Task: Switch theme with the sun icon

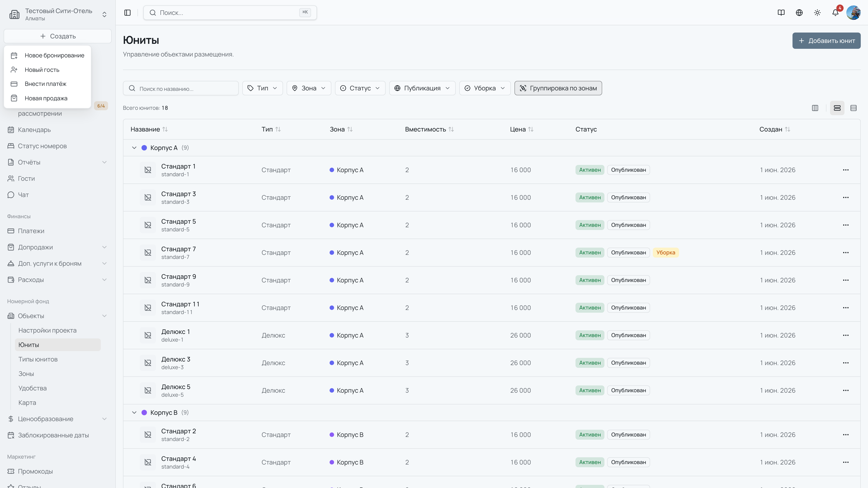Action: click(817, 12)
